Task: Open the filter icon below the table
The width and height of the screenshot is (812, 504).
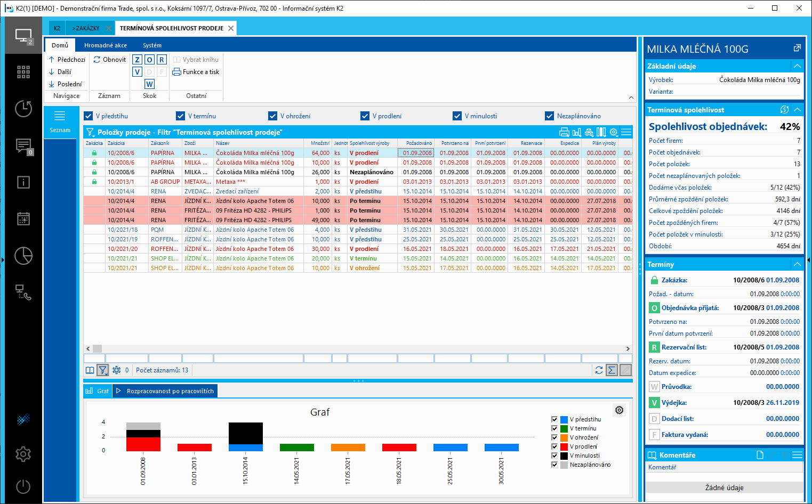Action: click(x=103, y=370)
